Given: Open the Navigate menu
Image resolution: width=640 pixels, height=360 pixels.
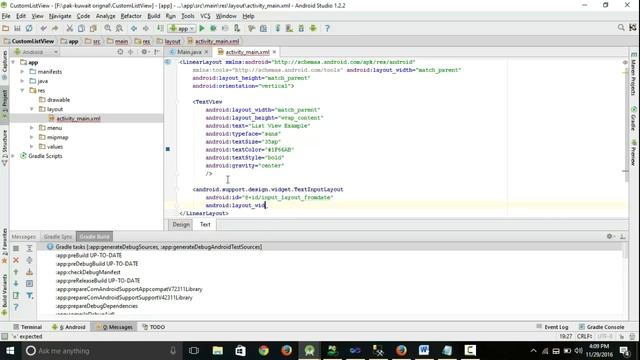Looking at the screenshot, I should [60, 16].
